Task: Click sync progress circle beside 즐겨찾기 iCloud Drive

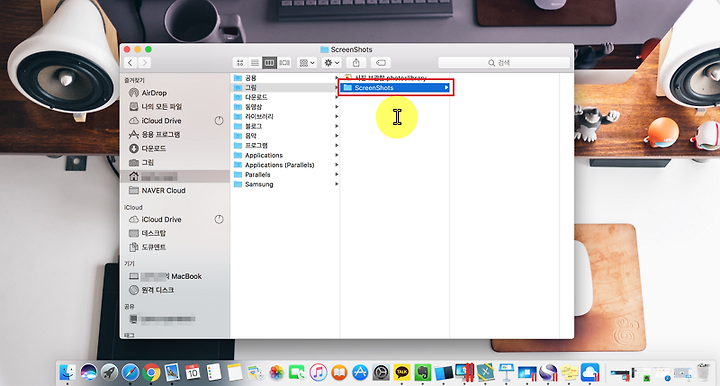Action: pyautogui.click(x=219, y=121)
